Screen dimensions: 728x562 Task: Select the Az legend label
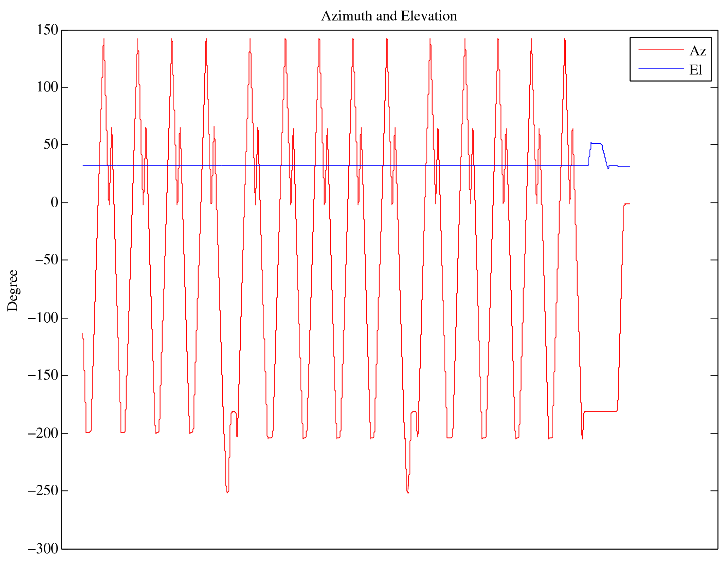tap(697, 51)
